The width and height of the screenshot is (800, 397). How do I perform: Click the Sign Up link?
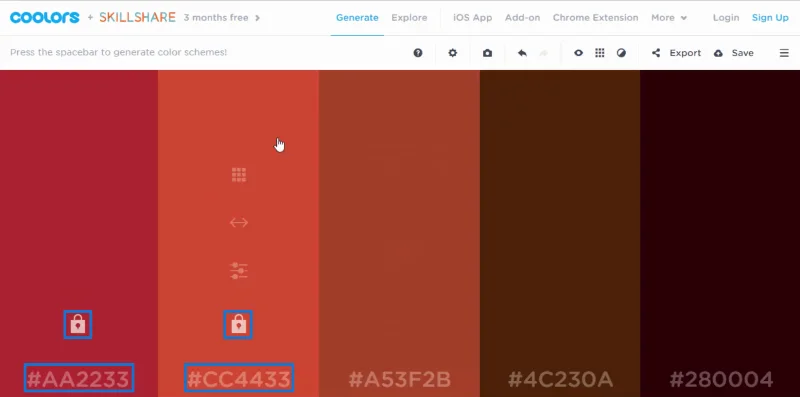[x=770, y=17]
